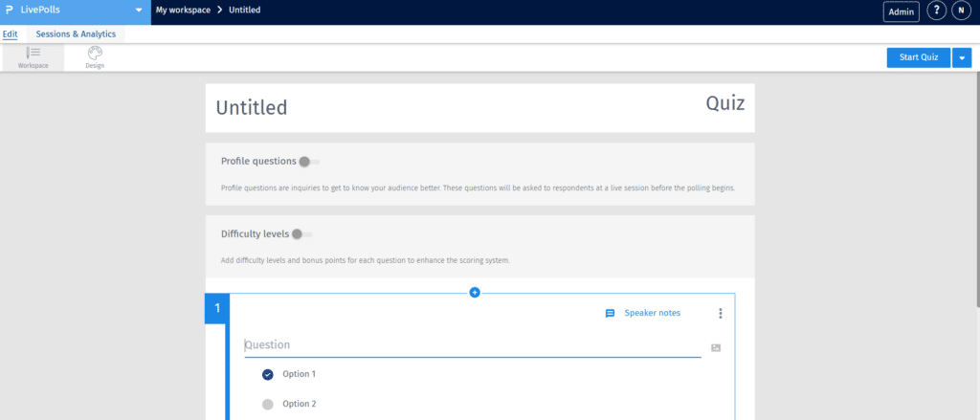The width and height of the screenshot is (980, 420).
Task: Enable the Profile questions toggle
Action: (308, 162)
